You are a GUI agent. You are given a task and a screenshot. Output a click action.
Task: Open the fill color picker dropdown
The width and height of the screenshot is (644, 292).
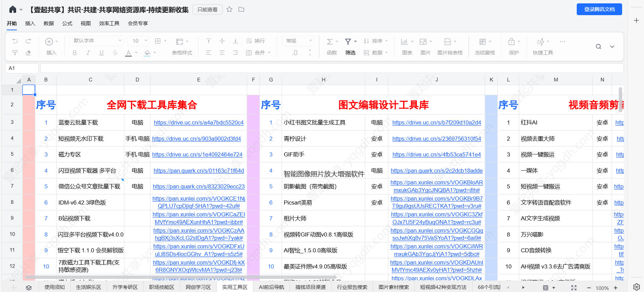[x=155, y=53]
